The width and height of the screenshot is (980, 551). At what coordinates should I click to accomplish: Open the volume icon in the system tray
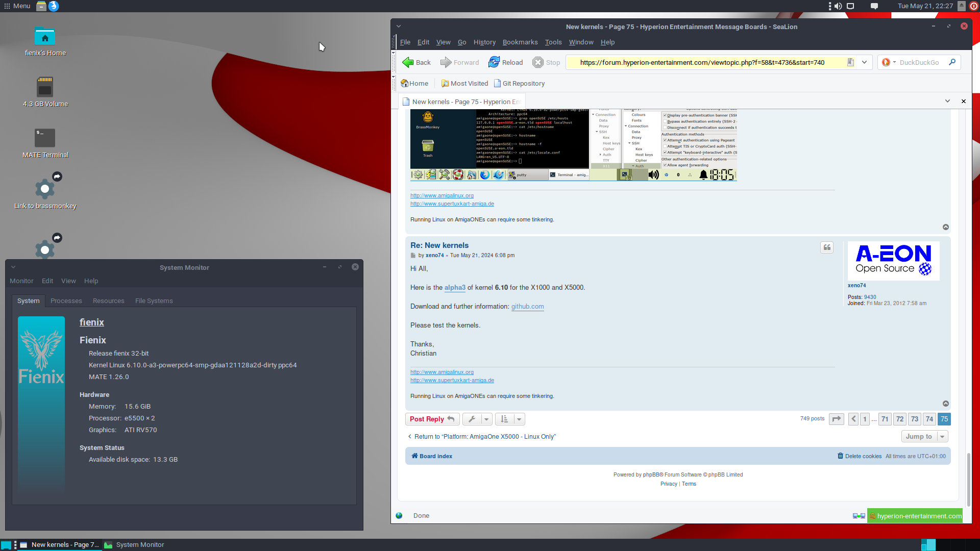838,6
